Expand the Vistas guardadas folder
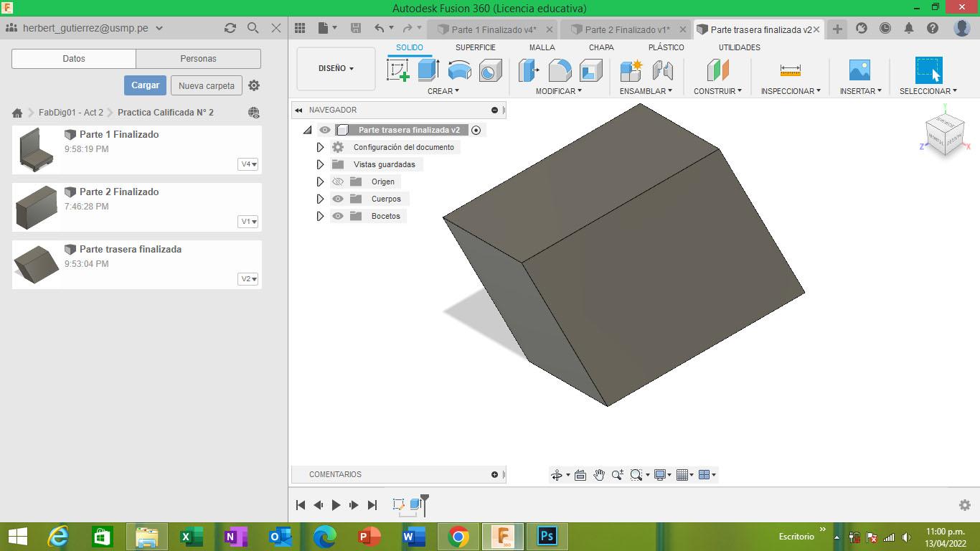Viewport: 980px width, 551px height. 320,164
